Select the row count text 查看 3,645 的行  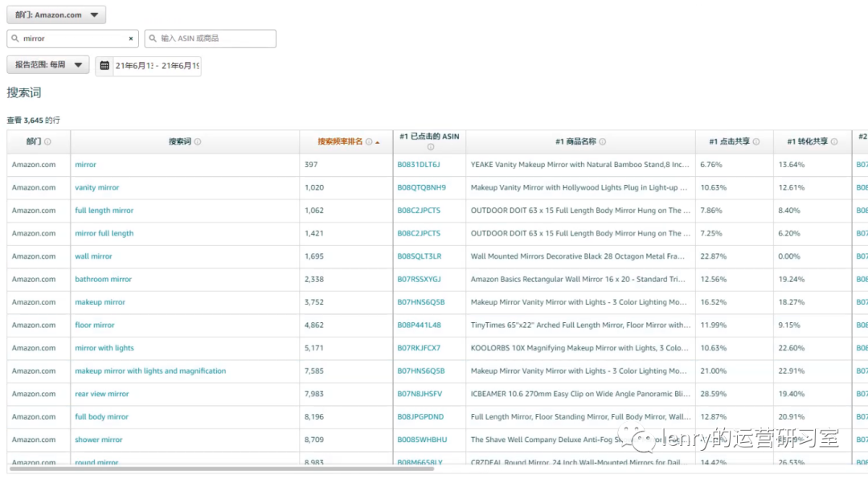pos(33,121)
